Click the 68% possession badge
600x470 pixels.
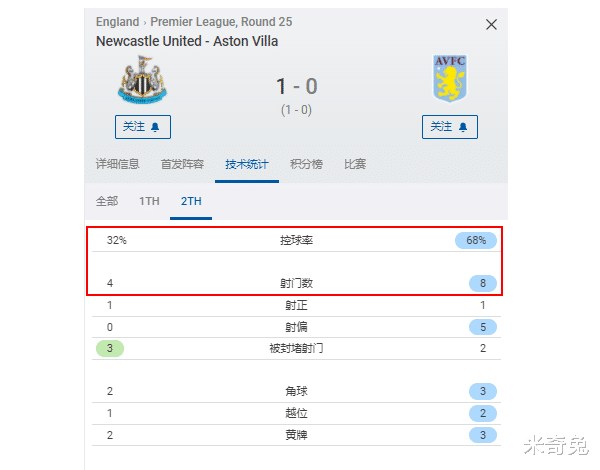(x=476, y=240)
